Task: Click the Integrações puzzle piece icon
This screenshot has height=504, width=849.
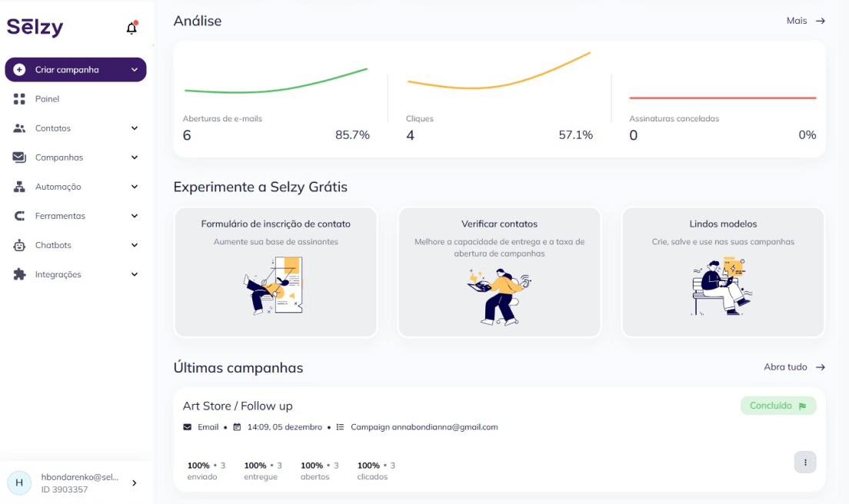Action: point(19,274)
